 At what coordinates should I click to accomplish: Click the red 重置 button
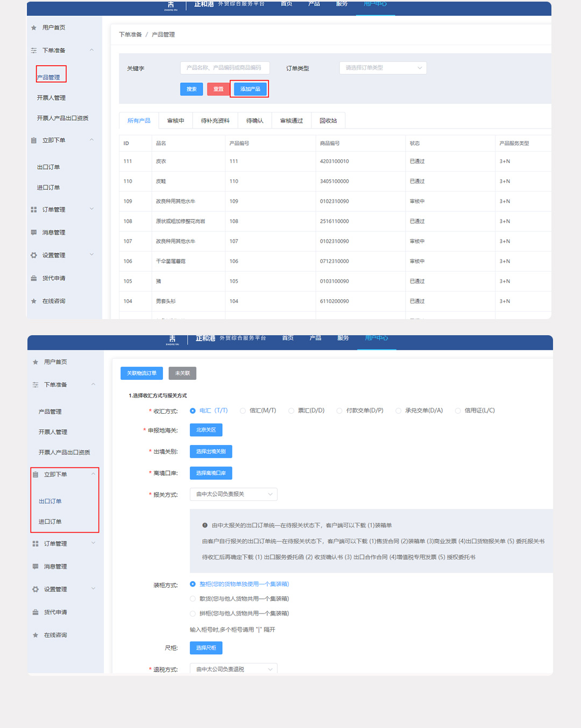pos(218,89)
